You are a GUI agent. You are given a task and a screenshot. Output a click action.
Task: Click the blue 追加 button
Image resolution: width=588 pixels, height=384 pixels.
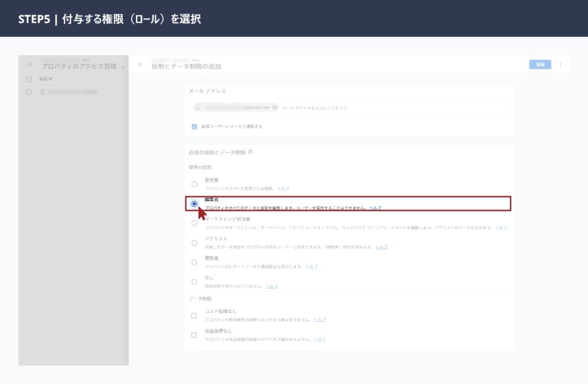pyautogui.click(x=540, y=64)
